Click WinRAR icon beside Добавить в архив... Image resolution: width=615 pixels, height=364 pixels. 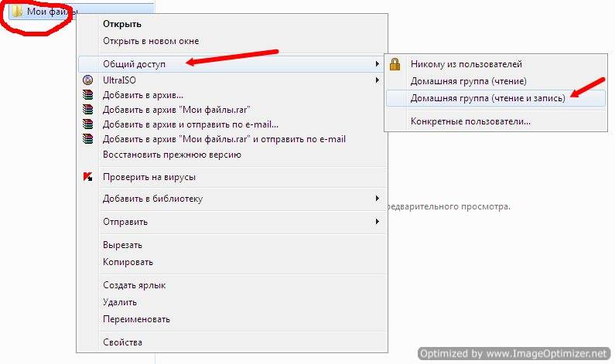[87, 95]
